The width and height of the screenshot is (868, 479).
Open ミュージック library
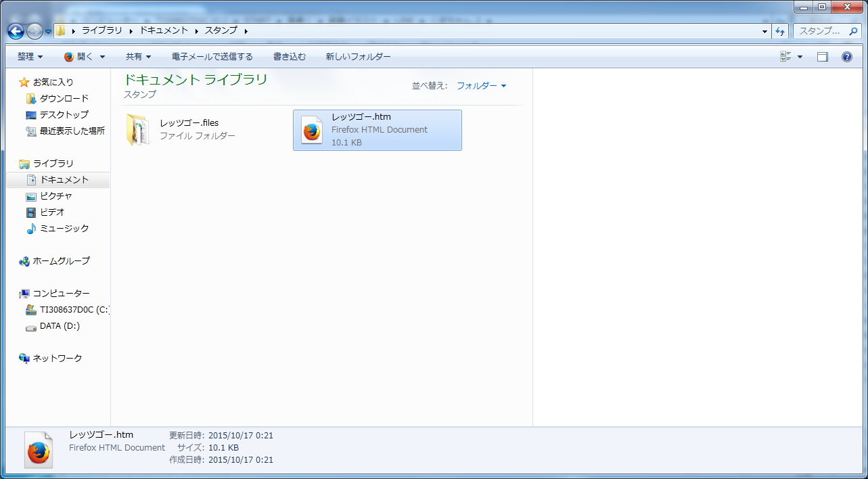click(x=64, y=228)
